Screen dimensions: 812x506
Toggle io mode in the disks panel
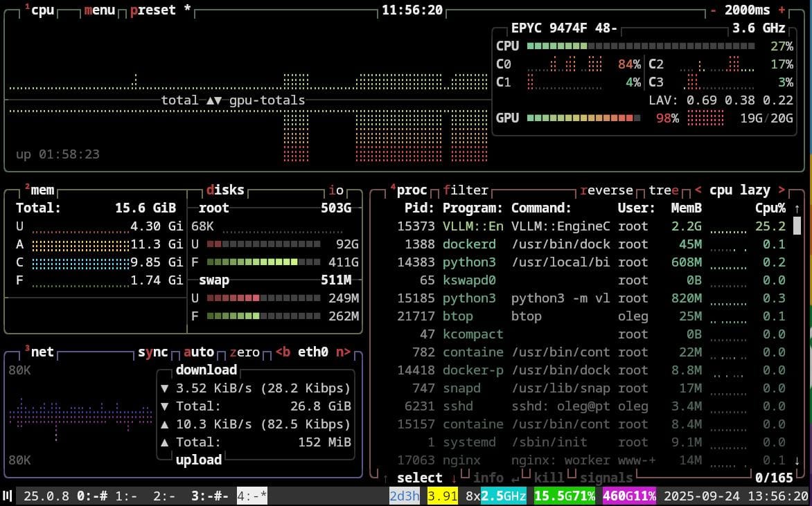click(336, 190)
